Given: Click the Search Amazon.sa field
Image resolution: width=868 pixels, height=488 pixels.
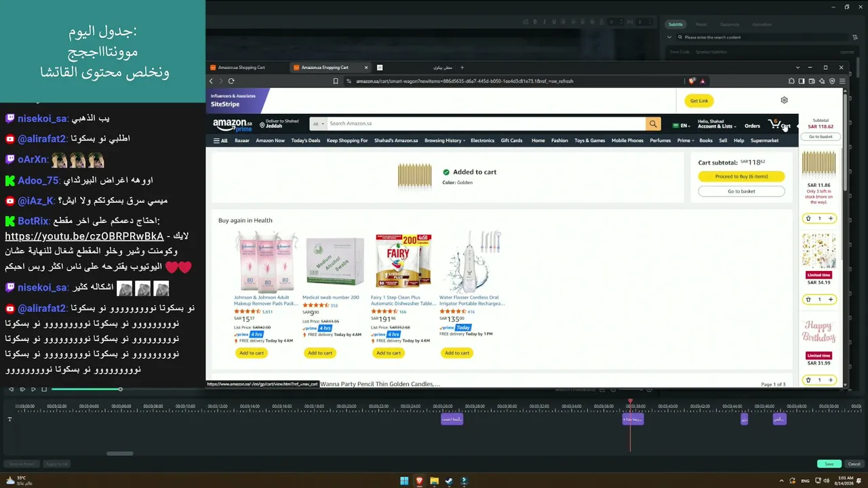Looking at the screenshot, I should [x=486, y=123].
